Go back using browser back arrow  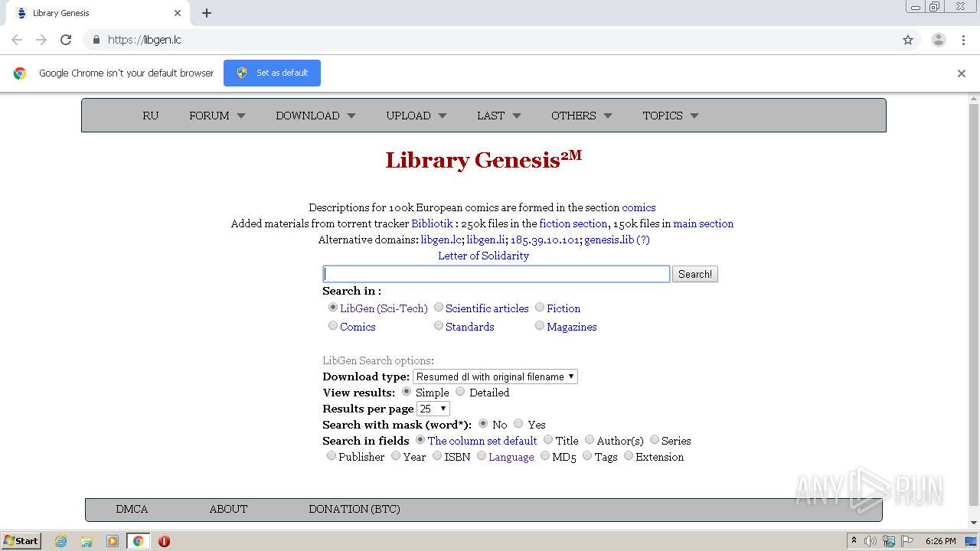pos(17,40)
